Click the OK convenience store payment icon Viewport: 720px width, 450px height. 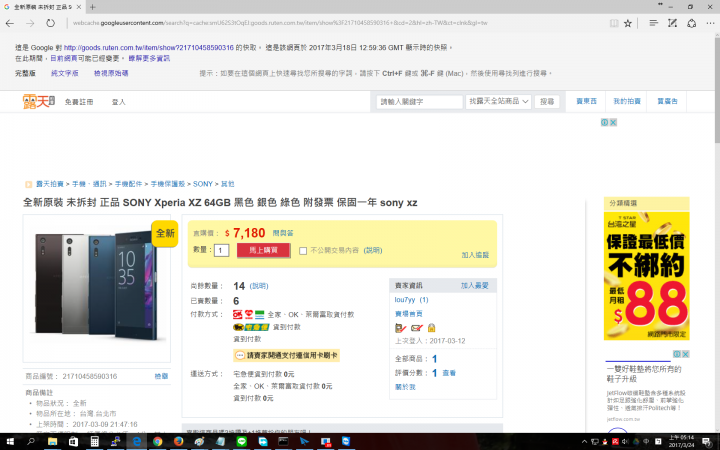pyautogui.click(x=237, y=315)
